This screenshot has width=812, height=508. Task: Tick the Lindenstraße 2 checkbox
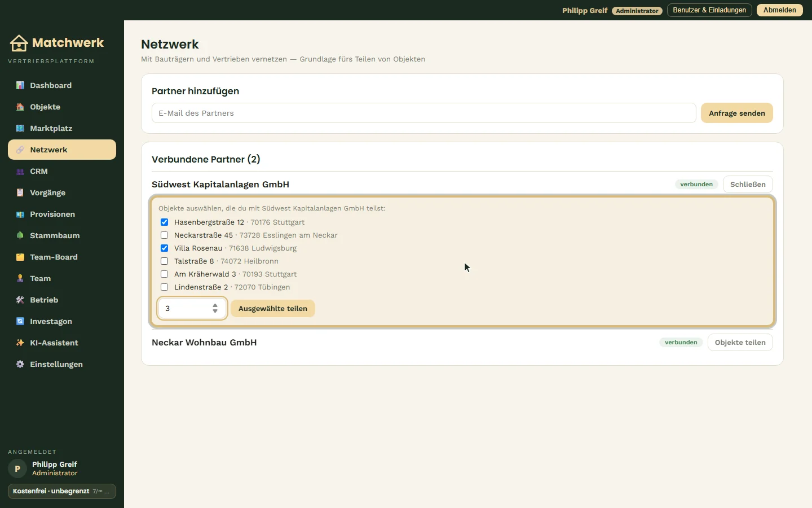pyautogui.click(x=164, y=287)
